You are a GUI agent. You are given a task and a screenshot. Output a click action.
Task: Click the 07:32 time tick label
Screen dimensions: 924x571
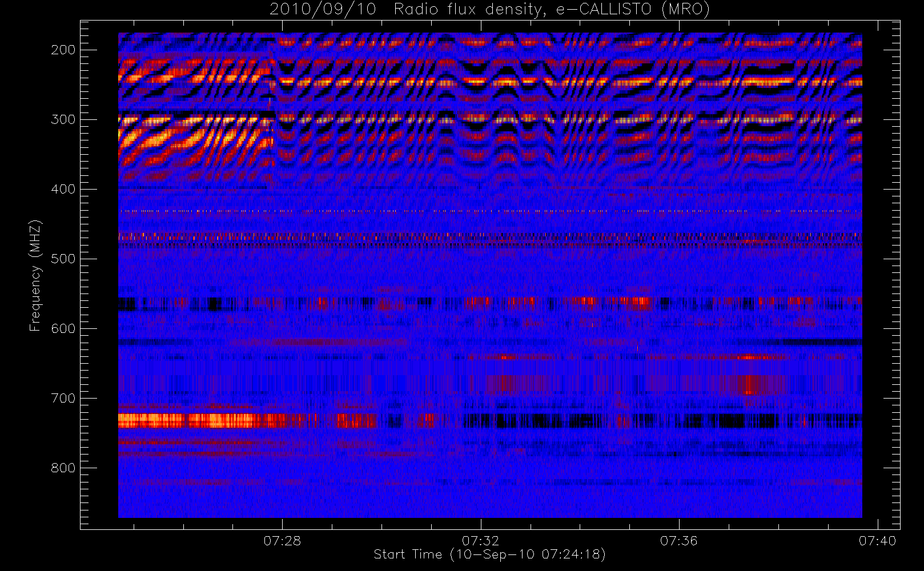(x=480, y=540)
